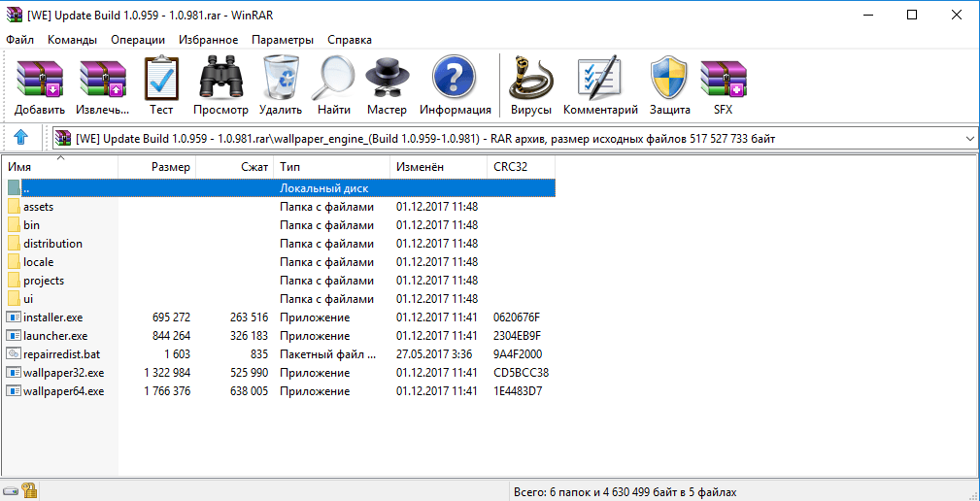Click packed size 638 005
The image size is (980, 501).
[249, 391]
